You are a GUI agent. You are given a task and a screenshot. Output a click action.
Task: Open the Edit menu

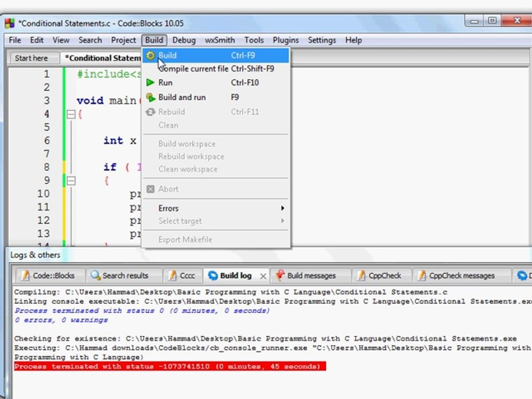coord(37,40)
